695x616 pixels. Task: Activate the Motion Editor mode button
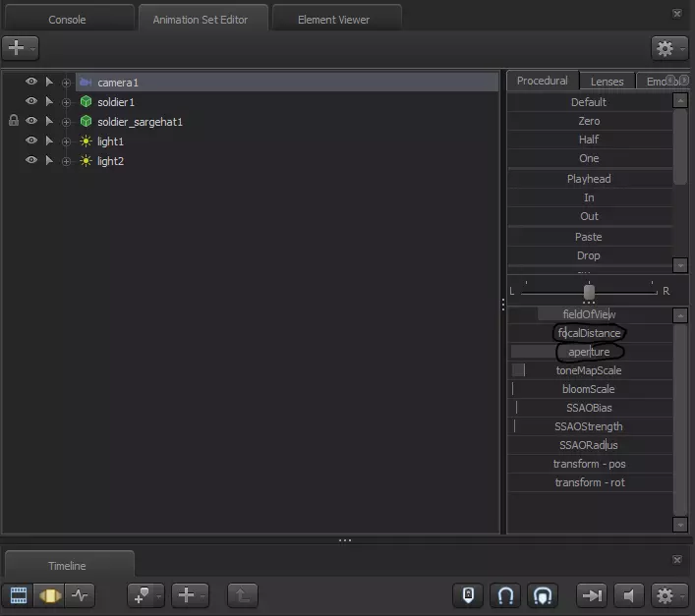[x=49, y=594]
